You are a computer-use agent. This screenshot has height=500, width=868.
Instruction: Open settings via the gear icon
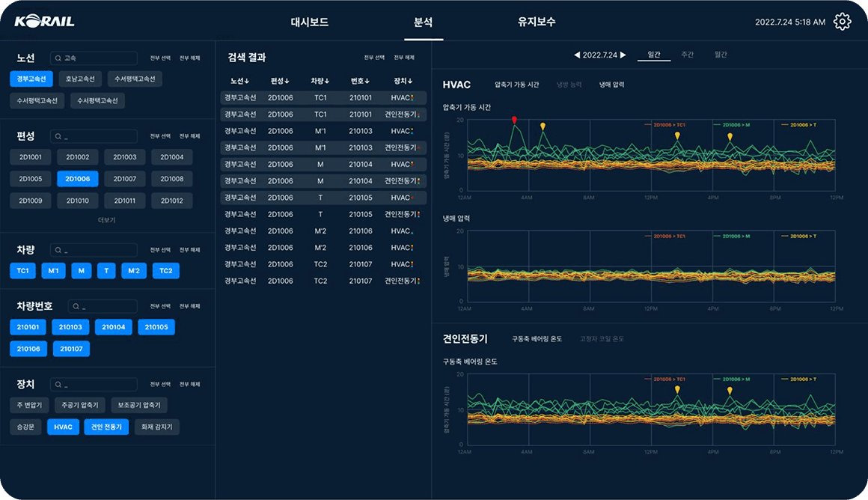point(842,22)
